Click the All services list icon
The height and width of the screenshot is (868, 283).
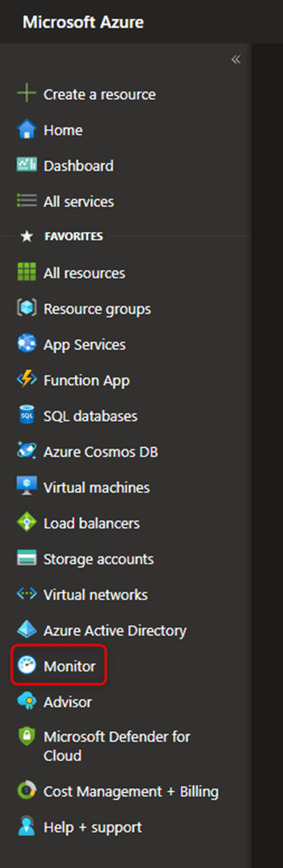[26, 201]
